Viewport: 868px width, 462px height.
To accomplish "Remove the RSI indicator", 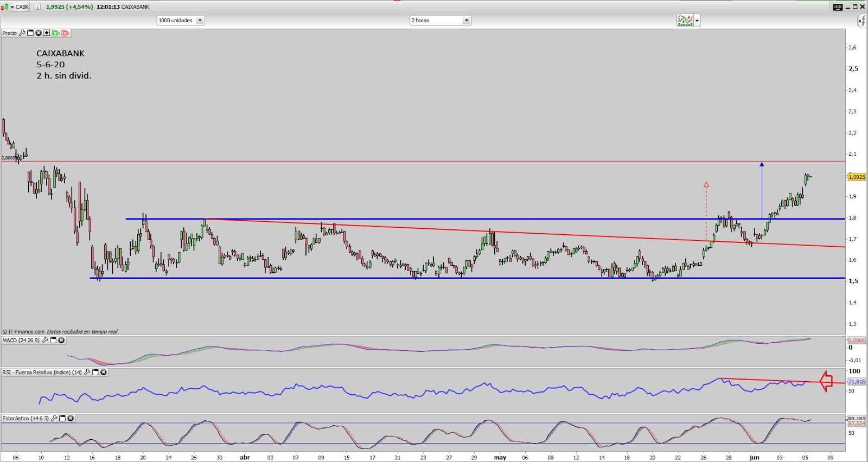I will point(104,373).
